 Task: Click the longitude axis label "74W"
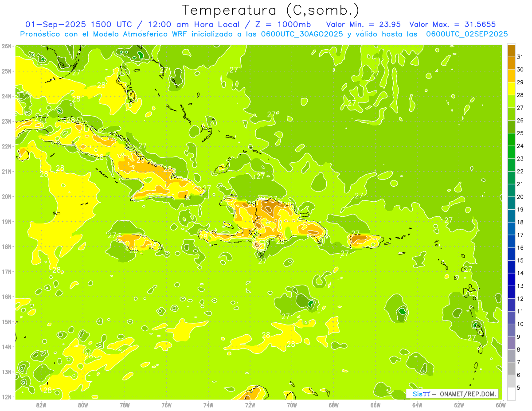tap(208, 405)
